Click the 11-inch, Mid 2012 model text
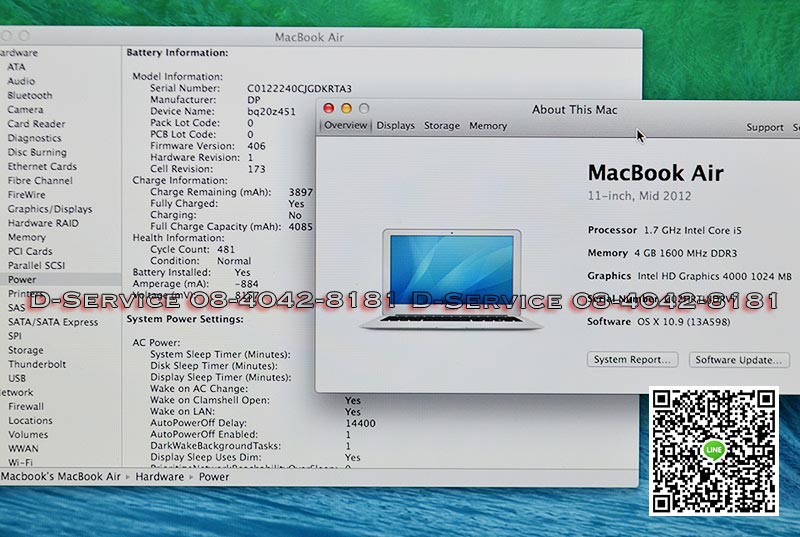 [x=639, y=196]
